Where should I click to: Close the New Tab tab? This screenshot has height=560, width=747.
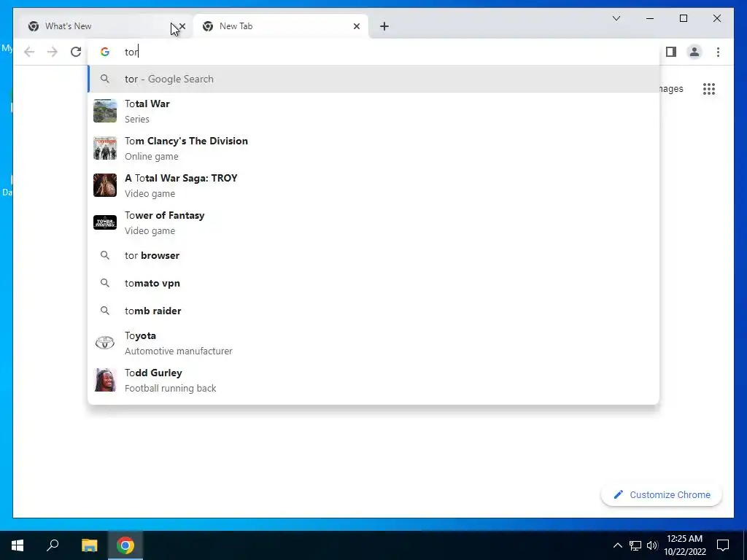(356, 26)
